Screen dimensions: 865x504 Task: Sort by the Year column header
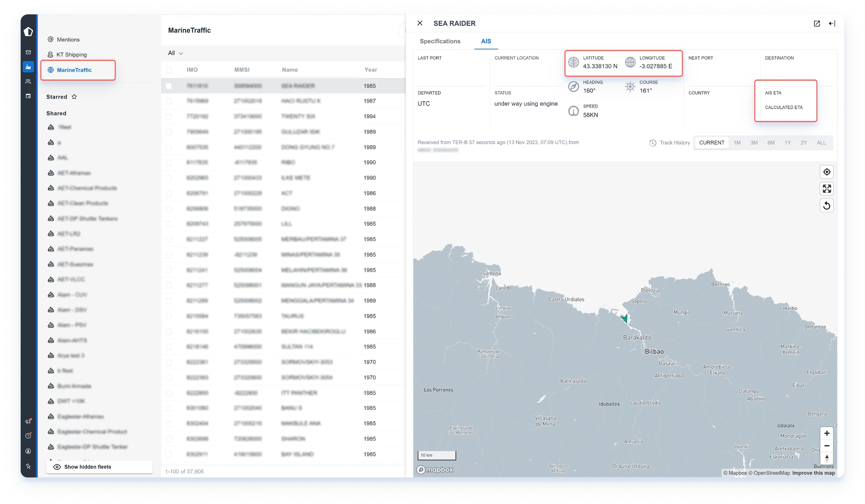[x=371, y=70]
